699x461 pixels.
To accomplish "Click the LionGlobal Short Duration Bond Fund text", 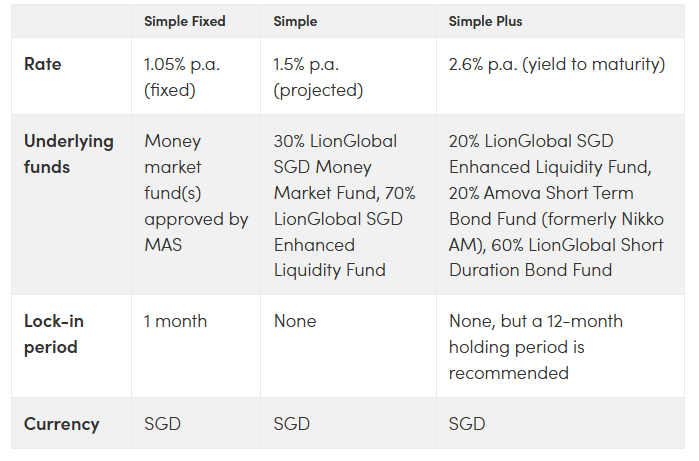I will (556, 258).
